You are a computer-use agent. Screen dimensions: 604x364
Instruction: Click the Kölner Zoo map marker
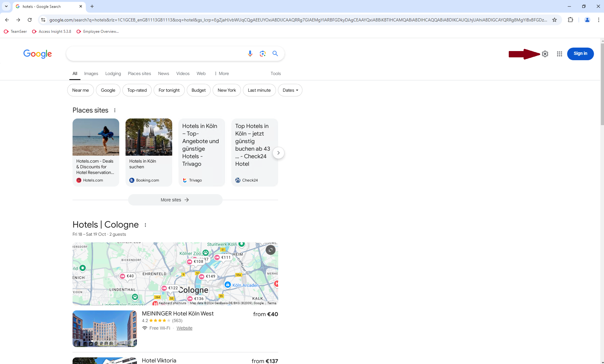pos(206,253)
